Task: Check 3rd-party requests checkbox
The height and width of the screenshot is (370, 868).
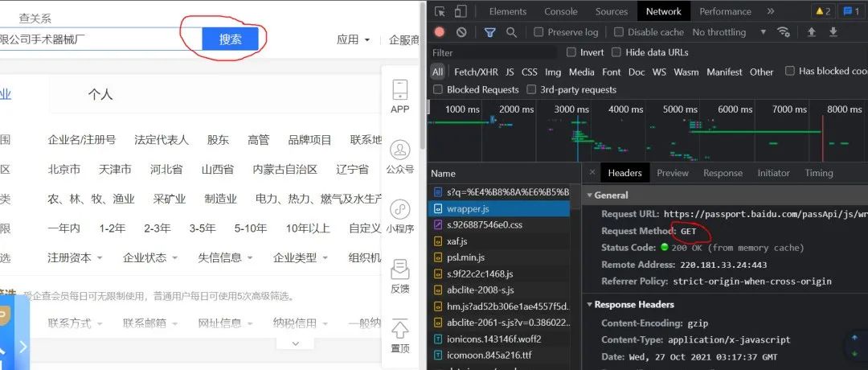Action: 531,89
